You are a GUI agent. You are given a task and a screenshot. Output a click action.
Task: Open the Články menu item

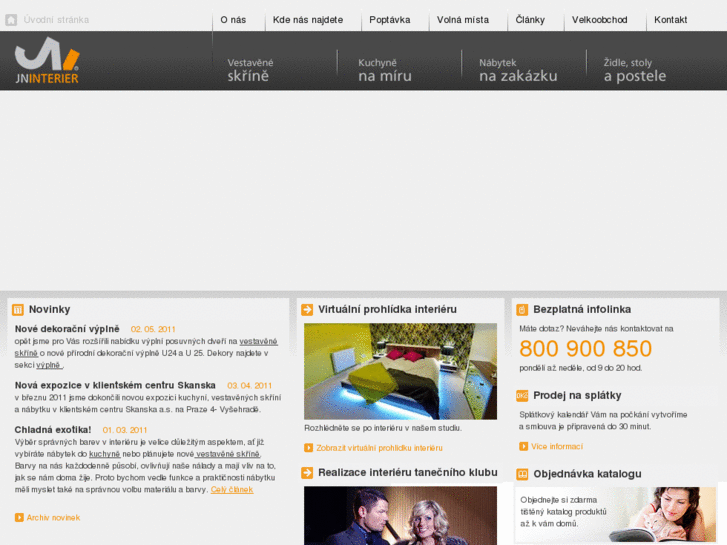530,20
